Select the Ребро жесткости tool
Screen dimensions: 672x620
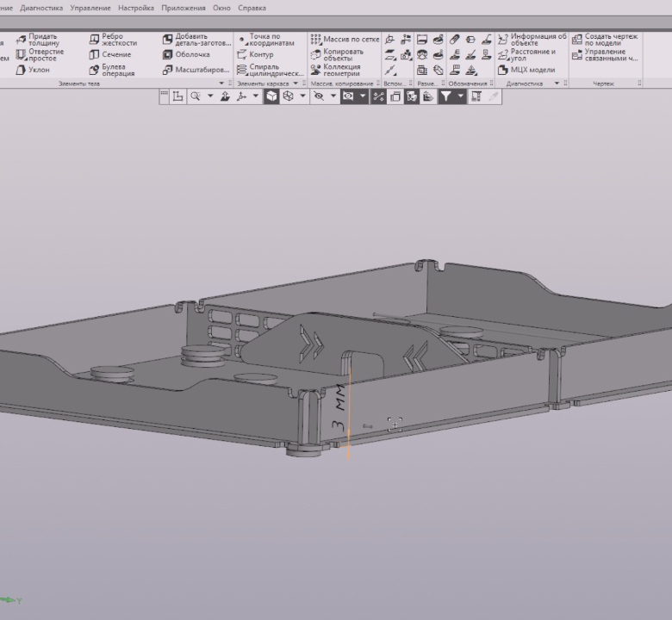[112, 40]
